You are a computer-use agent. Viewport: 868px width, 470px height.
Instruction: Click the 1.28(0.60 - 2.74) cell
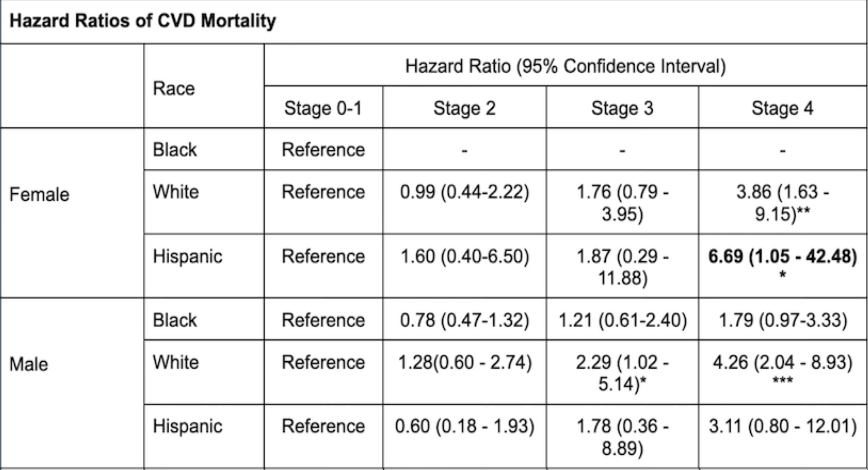coord(464,362)
